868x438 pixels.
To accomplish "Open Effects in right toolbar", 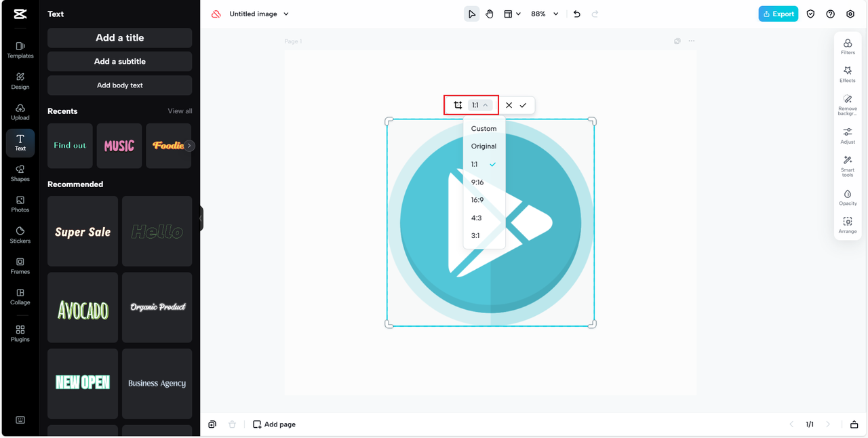I will coord(848,74).
